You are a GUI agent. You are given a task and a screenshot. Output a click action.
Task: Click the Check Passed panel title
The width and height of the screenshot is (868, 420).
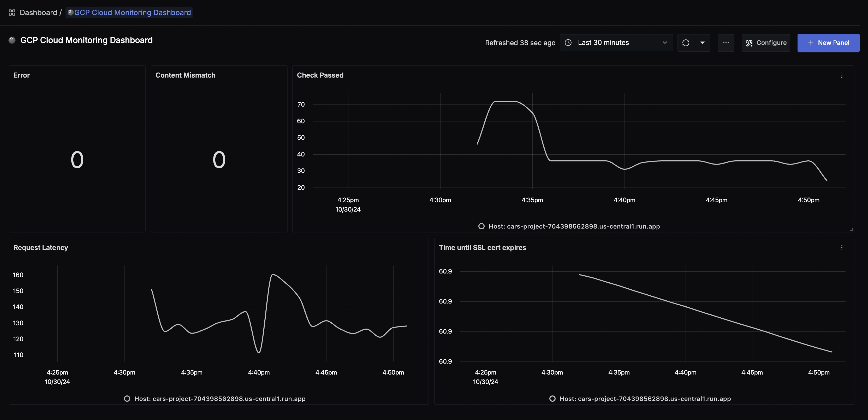pyautogui.click(x=320, y=75)
